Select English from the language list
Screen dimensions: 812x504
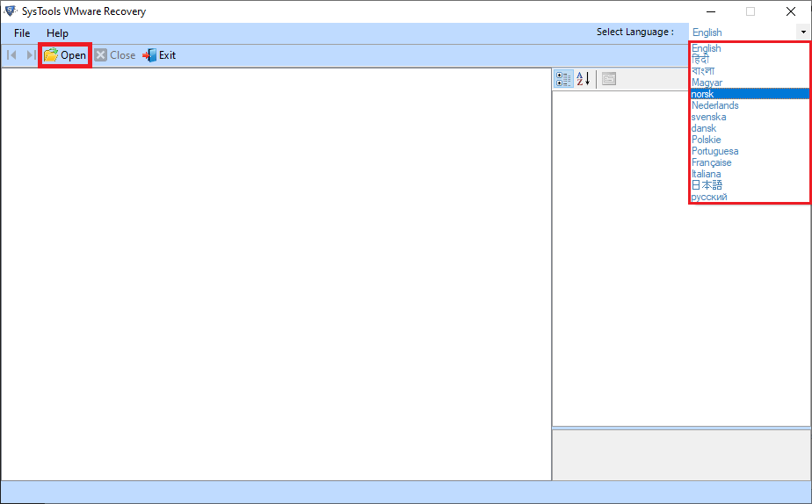(x=750, y=48)
